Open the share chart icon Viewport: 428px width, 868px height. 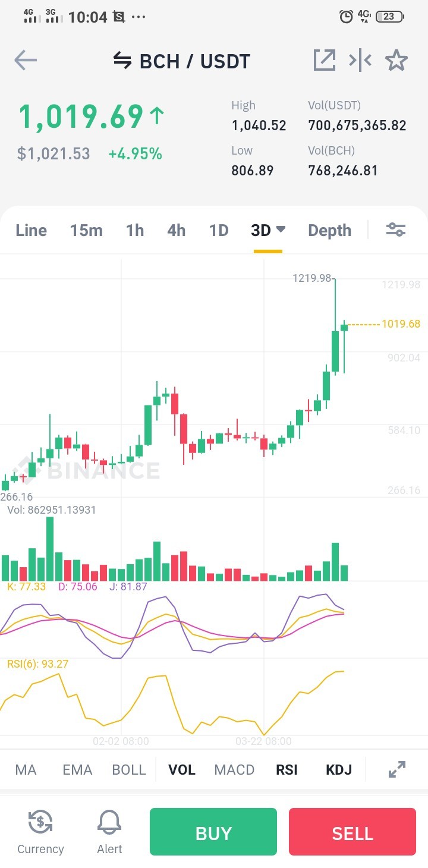pos(325,60)
